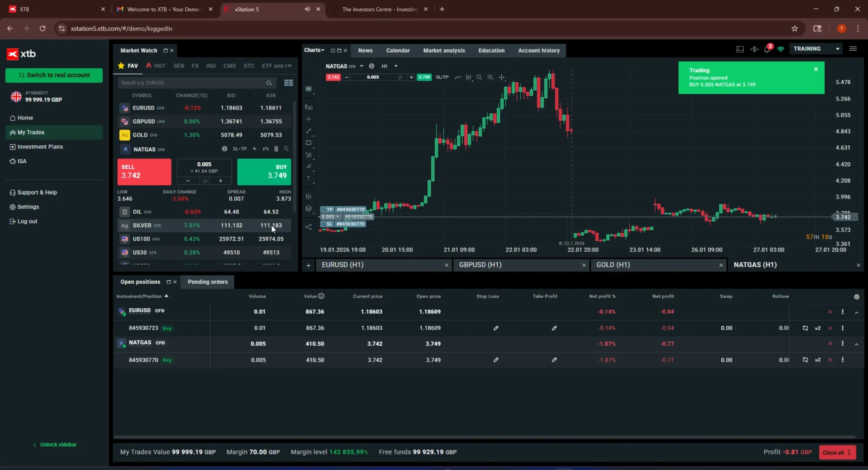
Task: Click the notifications bell icon
Action: tap(767, 49)
